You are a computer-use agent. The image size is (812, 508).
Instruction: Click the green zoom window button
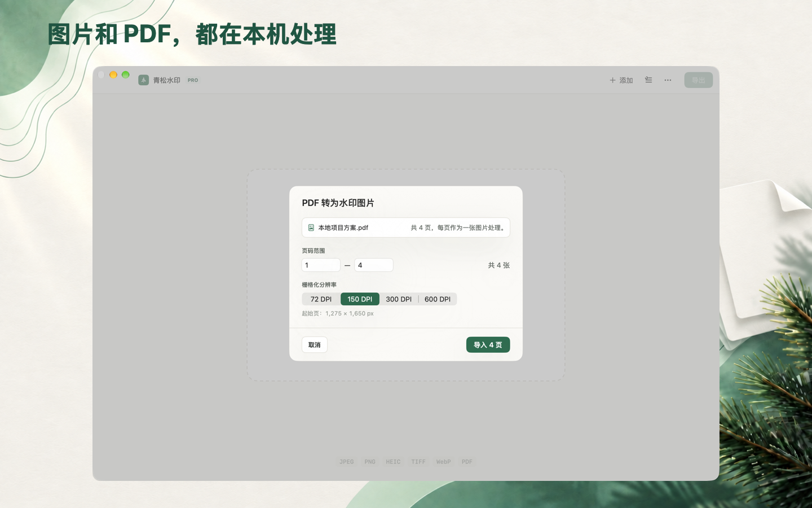126,75
